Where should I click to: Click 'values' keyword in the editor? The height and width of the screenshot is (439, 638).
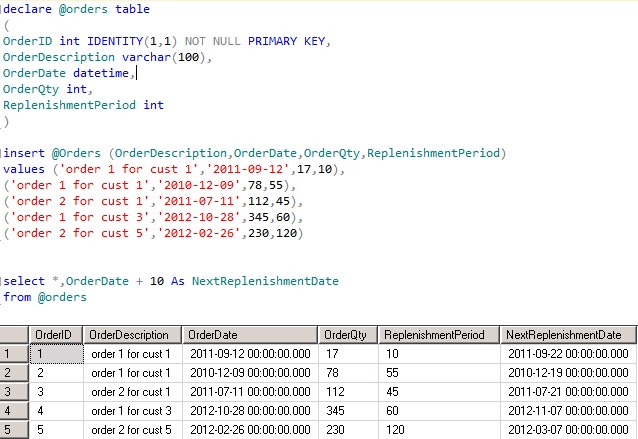coord(24,169)
